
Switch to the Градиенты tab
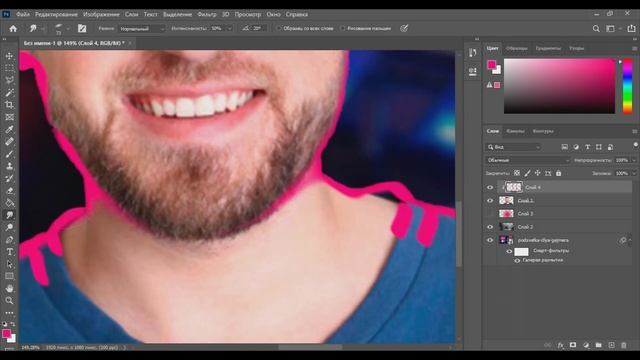pyautogui.click(x=548, y=48)
